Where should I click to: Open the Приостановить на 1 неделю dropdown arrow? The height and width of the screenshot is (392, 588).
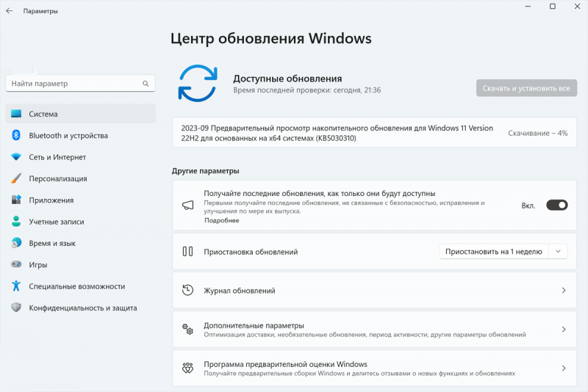(x=559, y=251)
